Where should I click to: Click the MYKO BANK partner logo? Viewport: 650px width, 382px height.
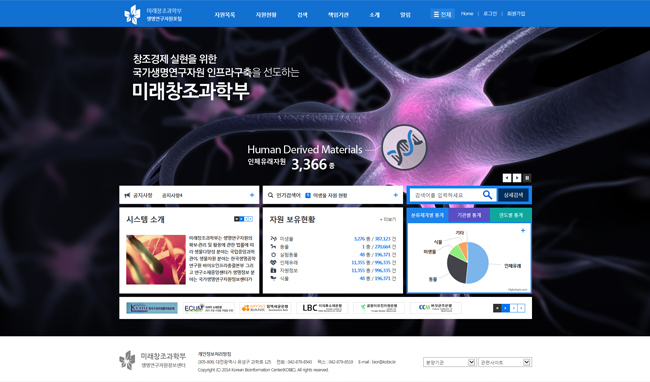(265, 308)
